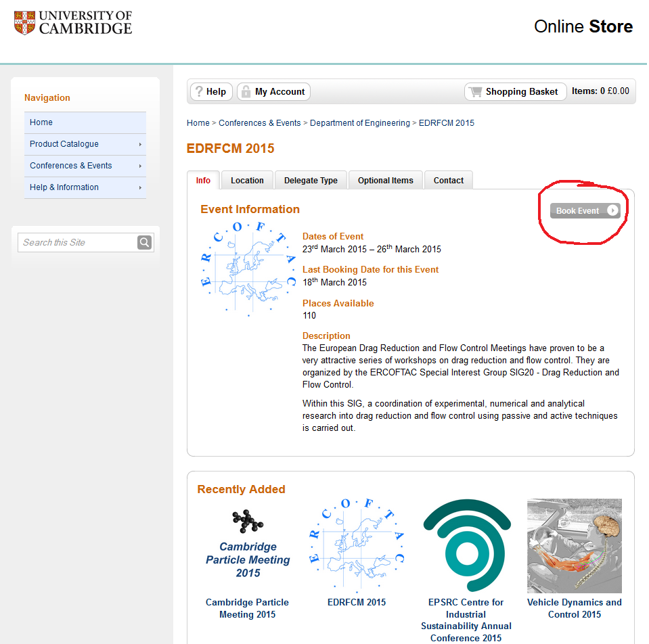Click the Description label
This screenshot has width=649, height=644.
click(326, 336)
